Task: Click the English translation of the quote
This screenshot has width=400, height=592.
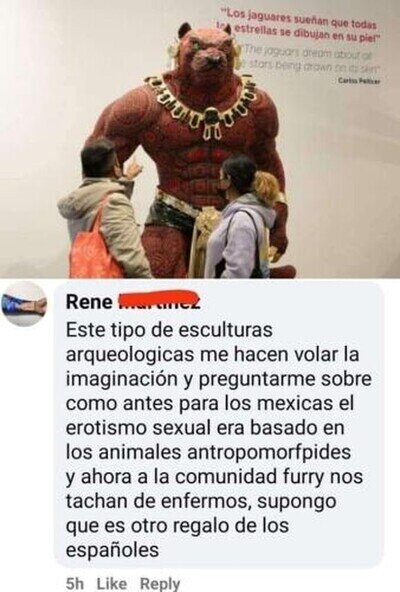Action: [x=308, y=58]
